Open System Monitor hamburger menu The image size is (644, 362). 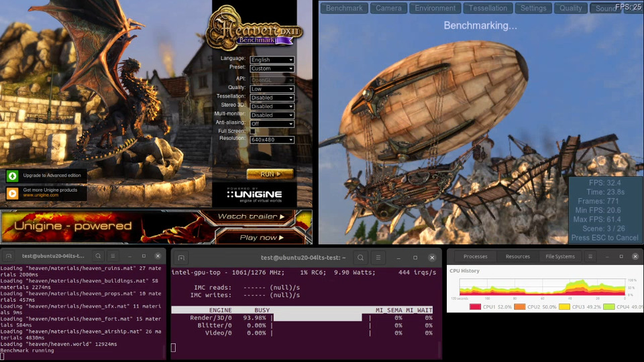590,257
